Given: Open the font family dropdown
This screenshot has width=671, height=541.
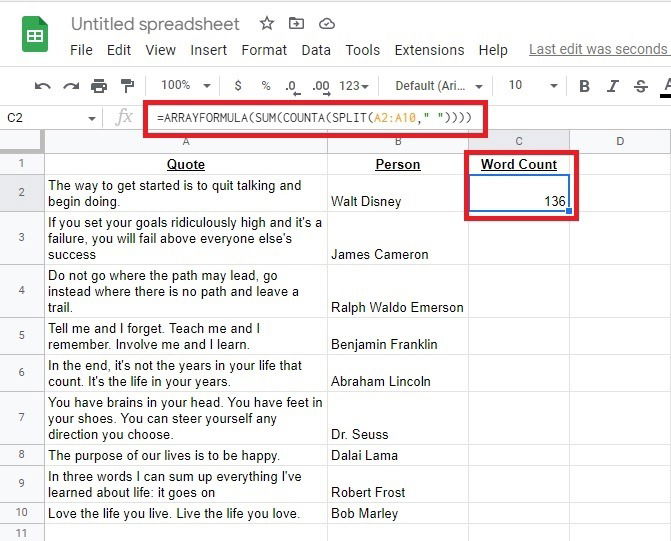Looking at the screenshot, I should point(439,86).
